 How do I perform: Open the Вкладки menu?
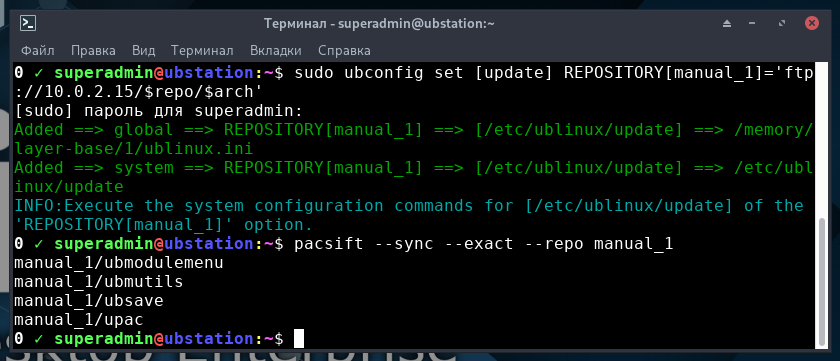click(x=276, y=51)
